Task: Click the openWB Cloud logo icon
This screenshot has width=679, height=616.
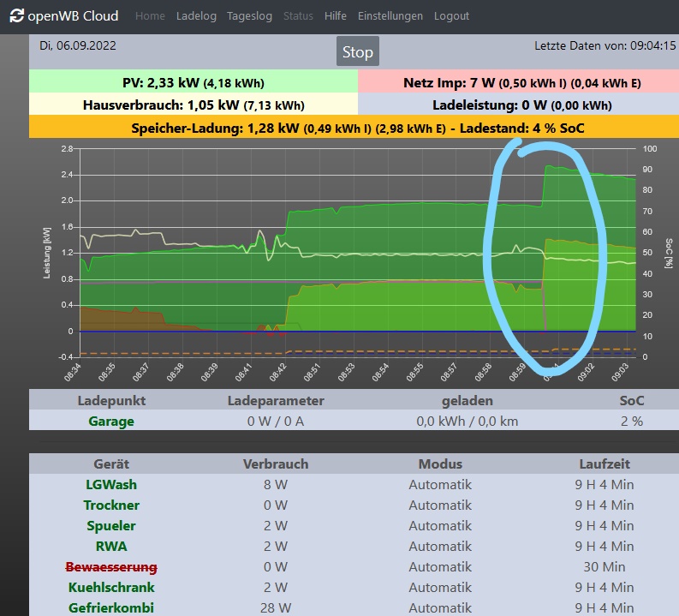Action: click(x=16, y=15)
